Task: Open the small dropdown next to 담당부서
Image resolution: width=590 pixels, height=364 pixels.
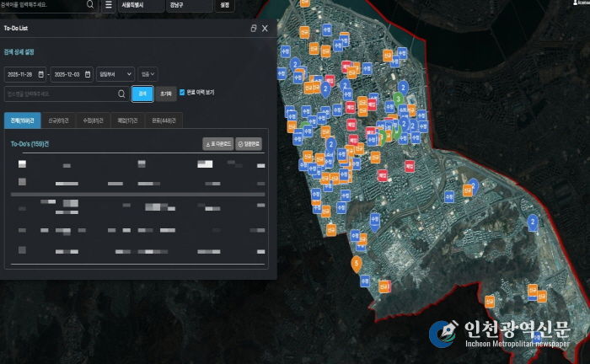Action: click(147, 74)
